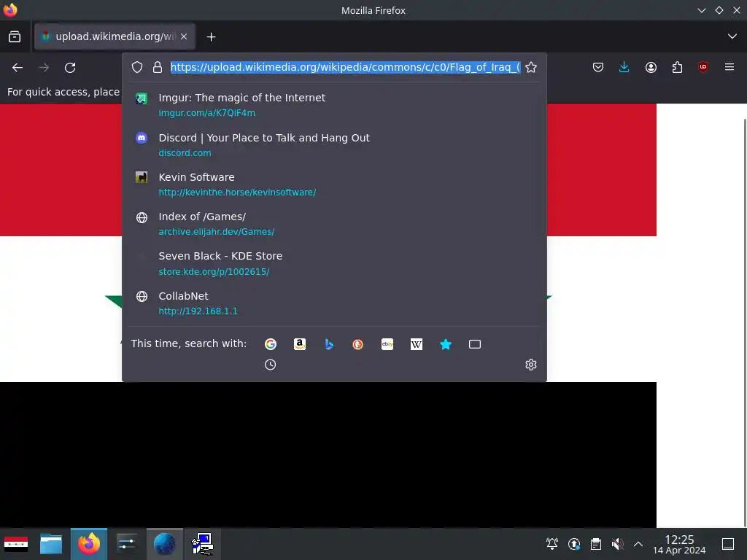
Task: Search browsing history clock icon
Action: [270, 365]
